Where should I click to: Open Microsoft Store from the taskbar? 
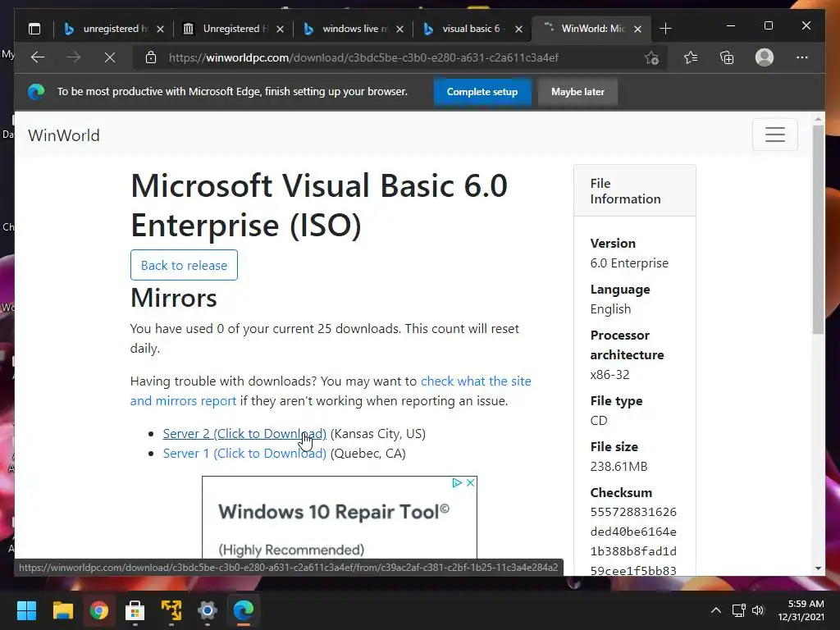point(135,610)
